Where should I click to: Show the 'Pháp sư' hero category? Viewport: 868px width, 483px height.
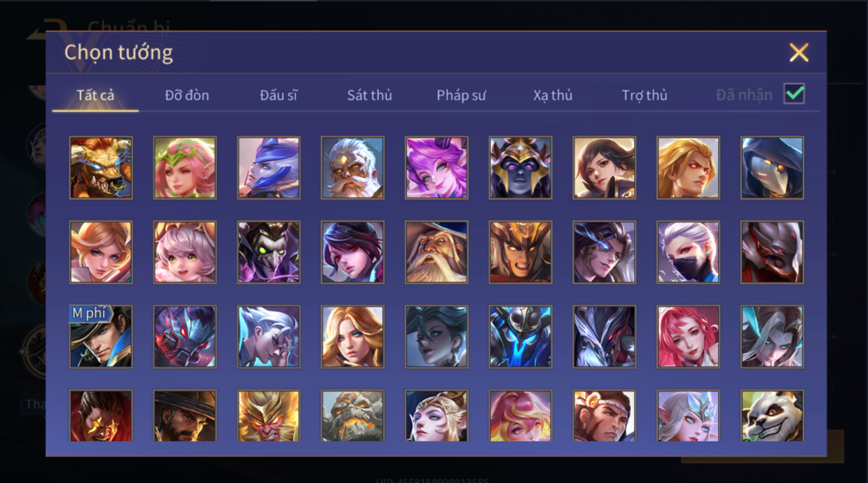click(461, 95)
